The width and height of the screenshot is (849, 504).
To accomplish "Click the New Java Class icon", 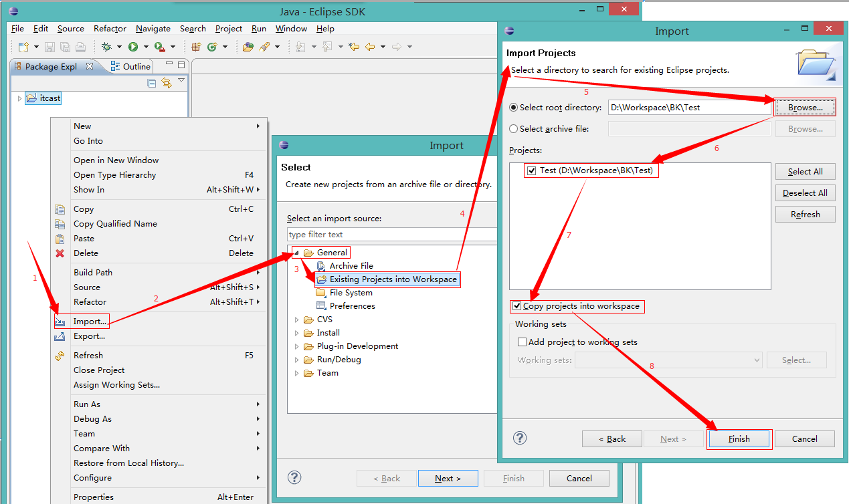I will point(212,47).
